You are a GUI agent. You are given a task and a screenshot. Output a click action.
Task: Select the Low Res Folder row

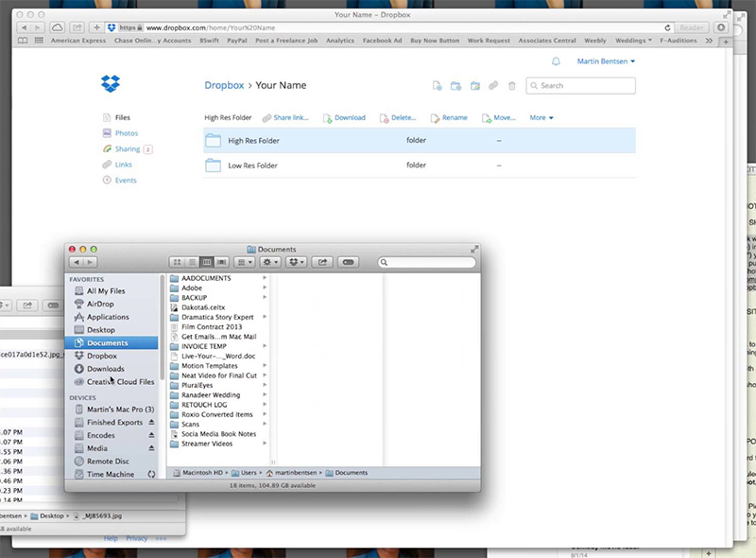tap(420, 166)
